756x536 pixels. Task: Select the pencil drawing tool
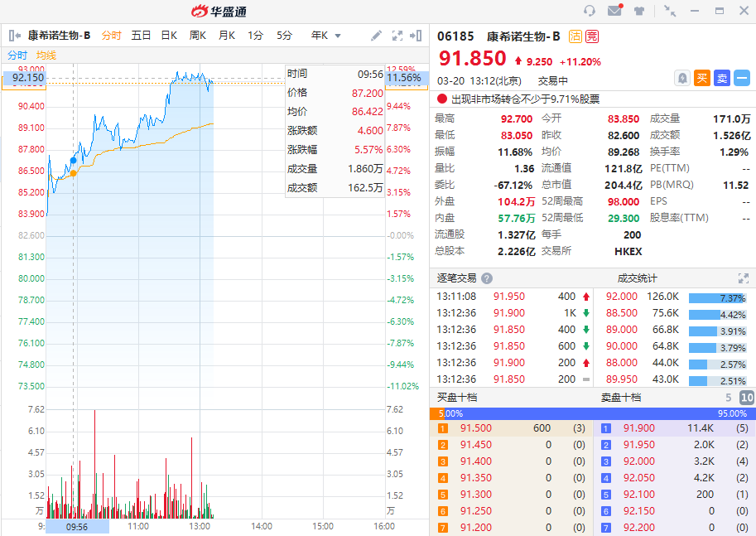(x=376, y=36)
